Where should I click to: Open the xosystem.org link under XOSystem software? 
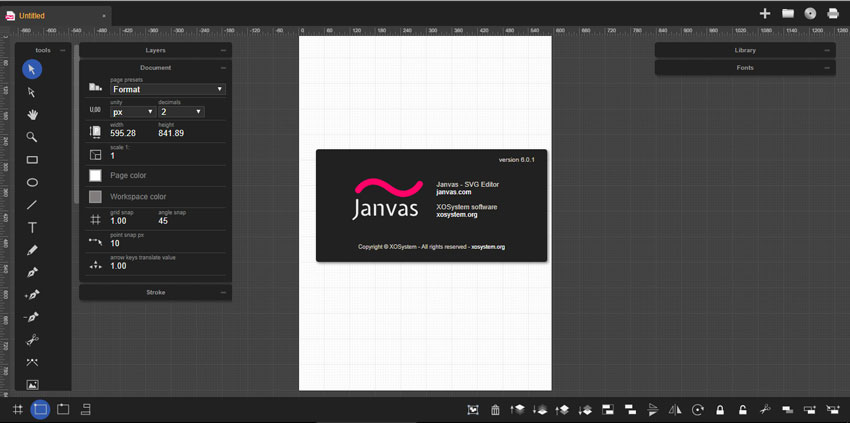coord(457,214)
